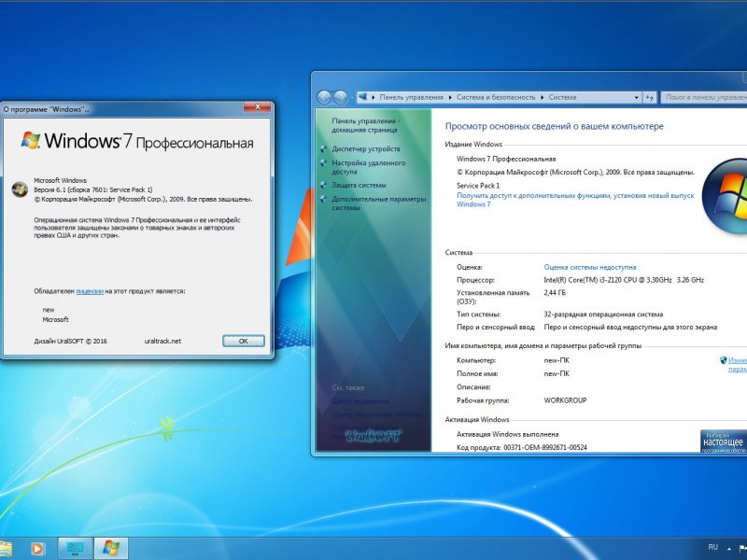Switch to System control panel taskbar button
The image size is (747, 560).
coord(75,549)
